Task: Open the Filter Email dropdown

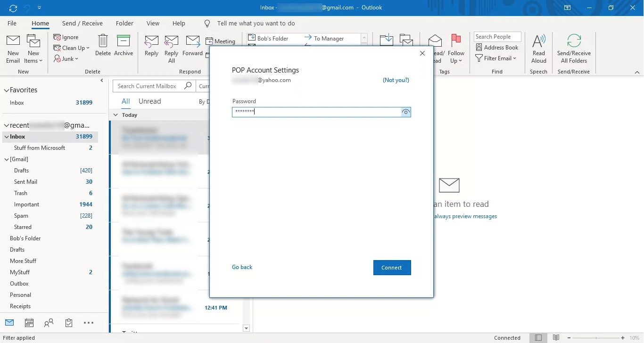Action: coord(496,58)
